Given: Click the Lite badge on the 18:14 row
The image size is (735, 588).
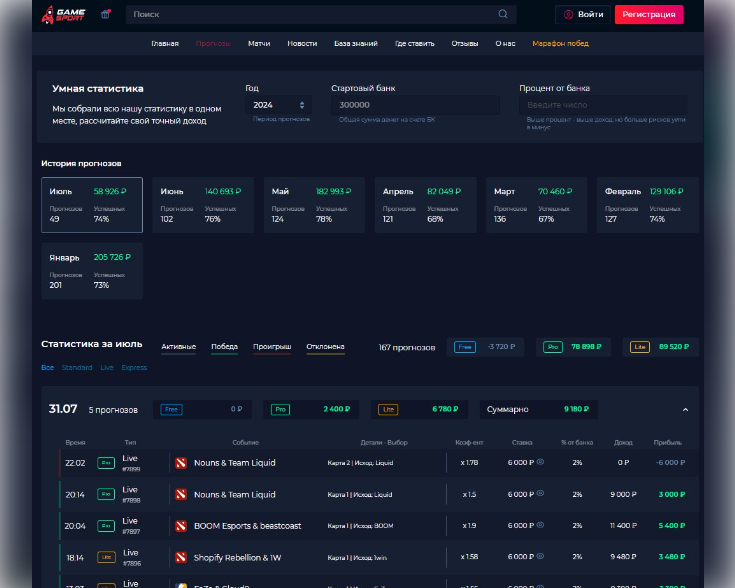Looking at the screenshot, I should [105, 557].
